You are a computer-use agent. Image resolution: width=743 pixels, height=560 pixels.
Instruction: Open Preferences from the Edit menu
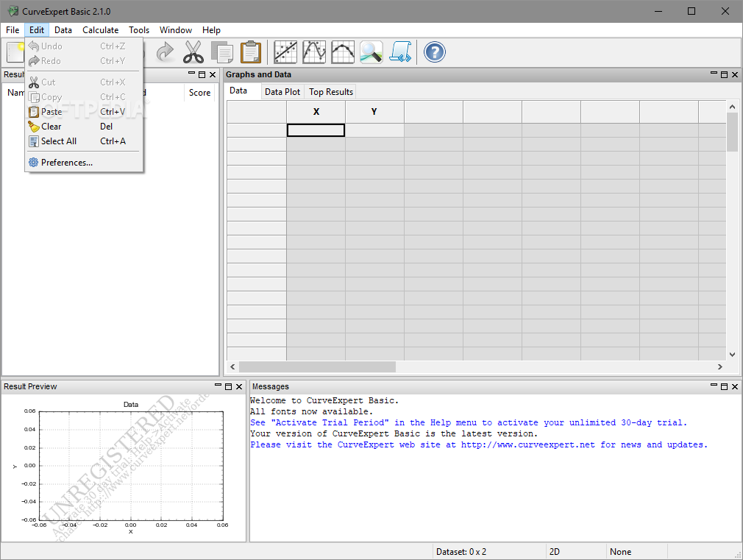coord(83,163)
